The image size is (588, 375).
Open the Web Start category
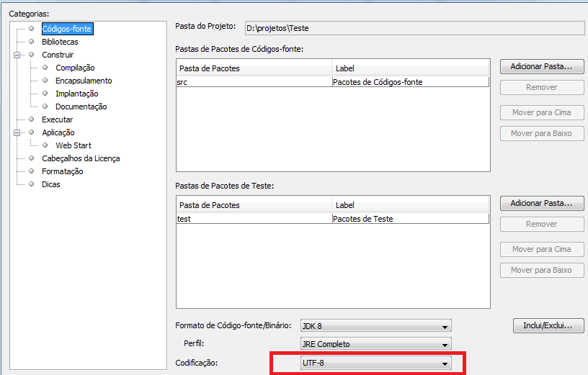(x=73, y=145)
